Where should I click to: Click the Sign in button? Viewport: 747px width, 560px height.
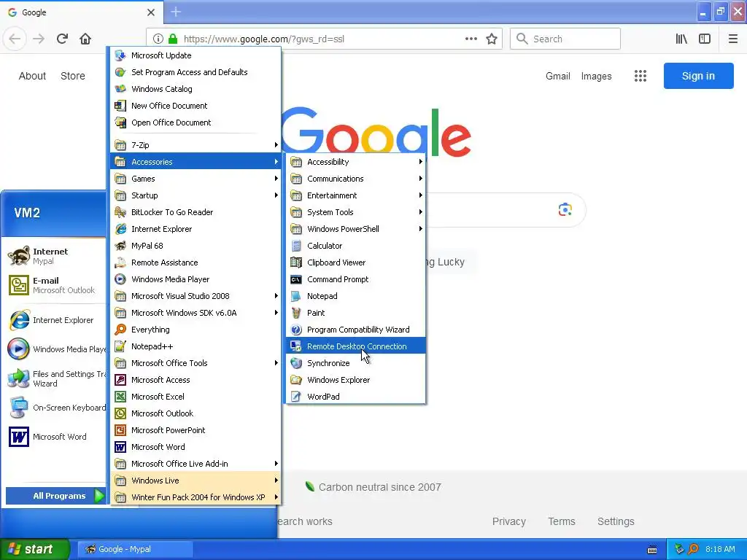(x=698, y=76)
